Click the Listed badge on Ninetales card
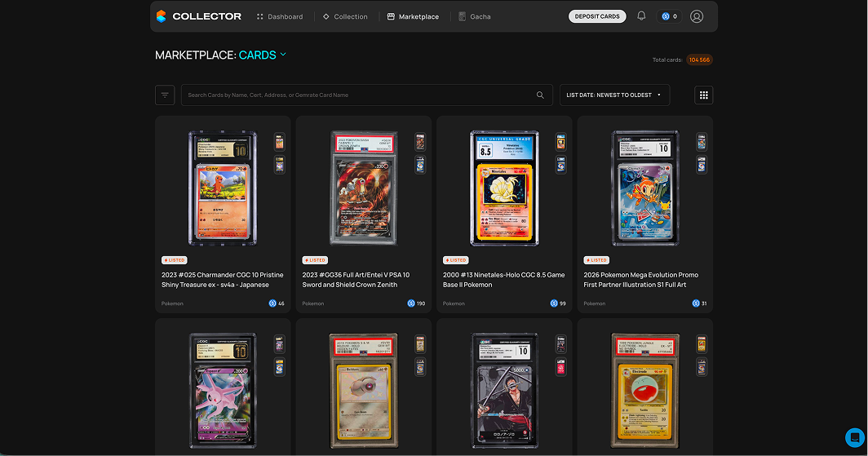 [x=455, y=260]
